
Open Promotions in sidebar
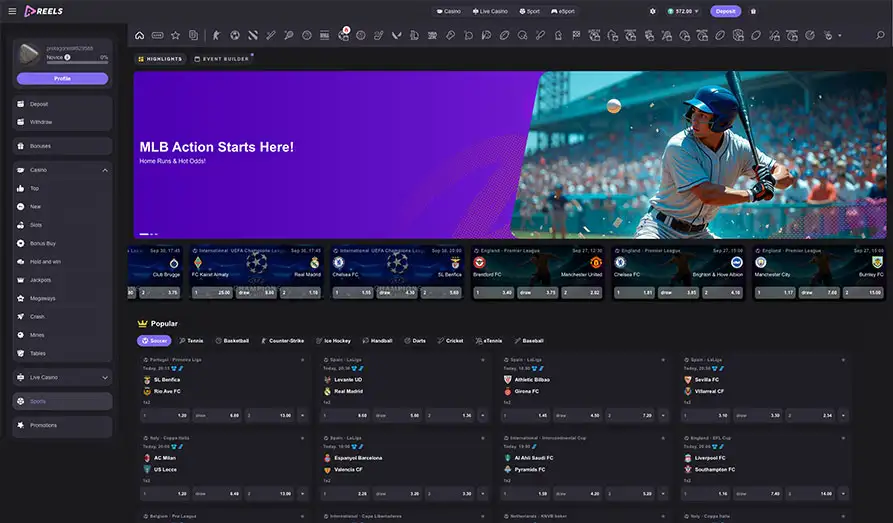tap(63, 425)
